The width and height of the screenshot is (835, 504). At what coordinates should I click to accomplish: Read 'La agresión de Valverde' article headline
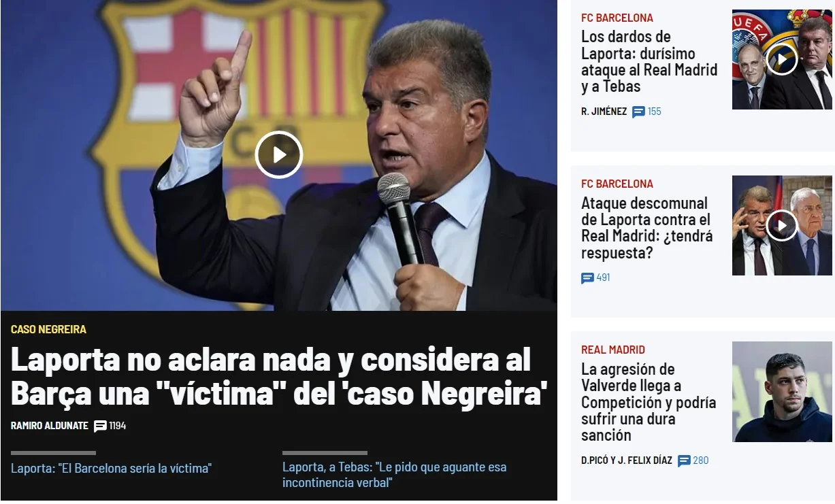coord(649,402)
